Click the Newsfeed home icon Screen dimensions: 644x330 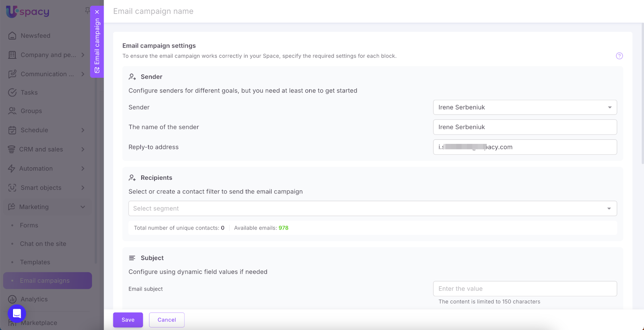[x=12, y=36]
